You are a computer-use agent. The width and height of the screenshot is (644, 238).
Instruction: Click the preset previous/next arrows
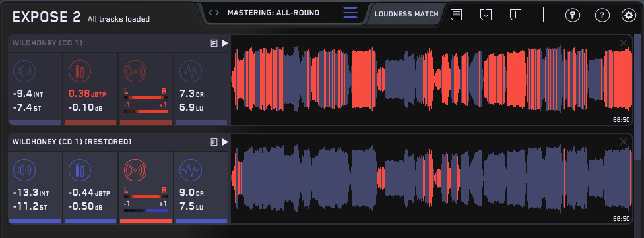coord(214,13)
